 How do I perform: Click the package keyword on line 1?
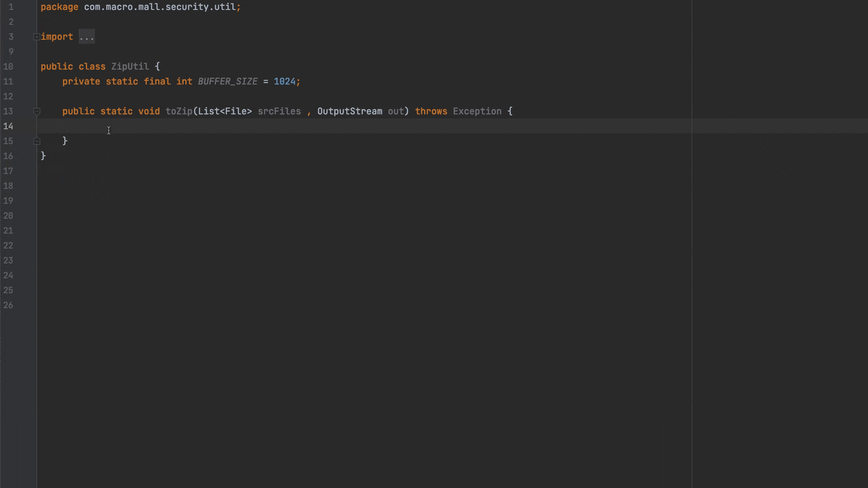tap(59, 7)
